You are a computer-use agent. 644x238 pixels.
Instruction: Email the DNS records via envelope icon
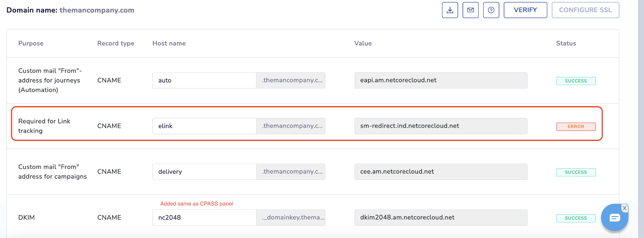click(x=470, y=10)
